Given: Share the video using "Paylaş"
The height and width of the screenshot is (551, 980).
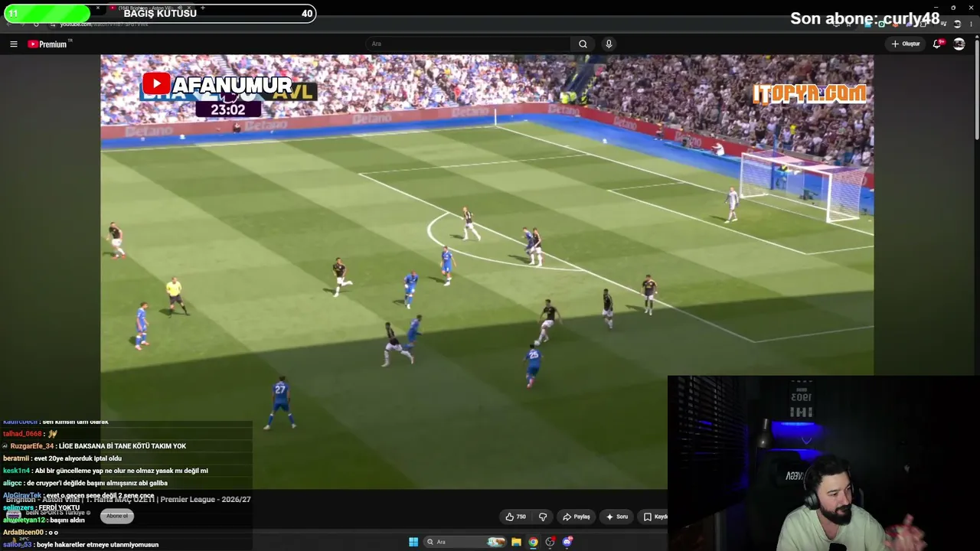Looking at the screenshot, I should click(x=576, y=517).
